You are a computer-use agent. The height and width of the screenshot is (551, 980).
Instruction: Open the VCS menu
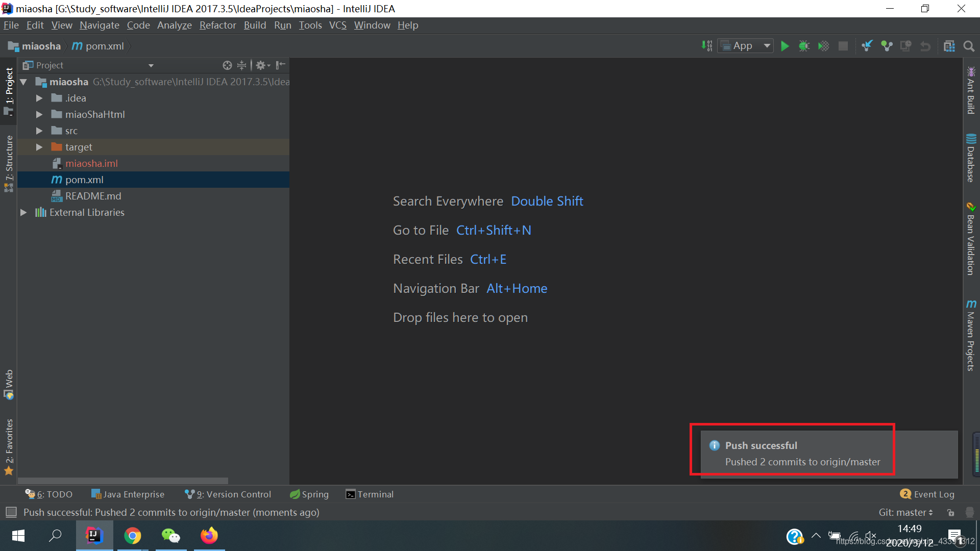337,25
